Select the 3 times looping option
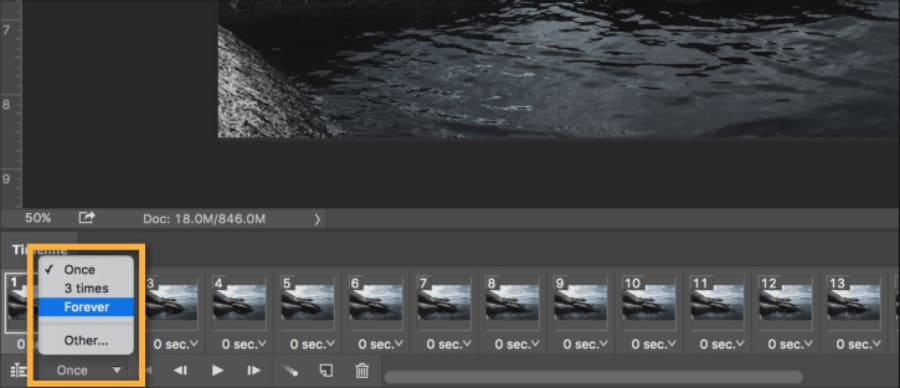The image size is (900, 388). pyautogui.click(x=86, y=288)
